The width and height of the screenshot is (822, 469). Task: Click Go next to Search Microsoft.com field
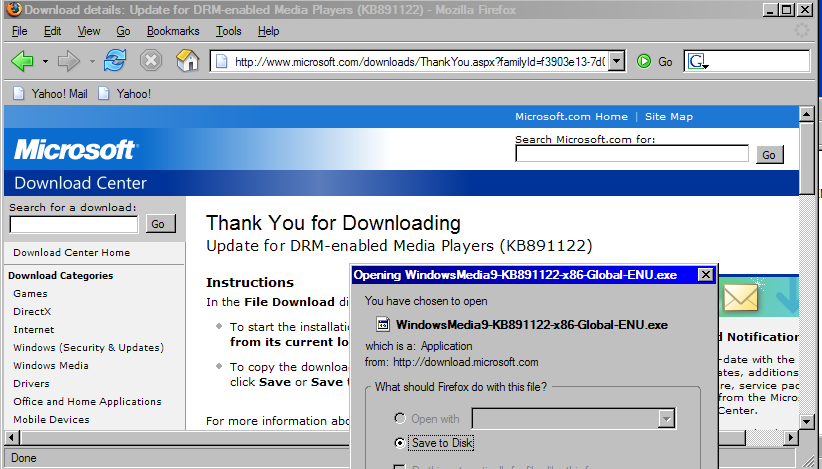click(x=769, y=155)
